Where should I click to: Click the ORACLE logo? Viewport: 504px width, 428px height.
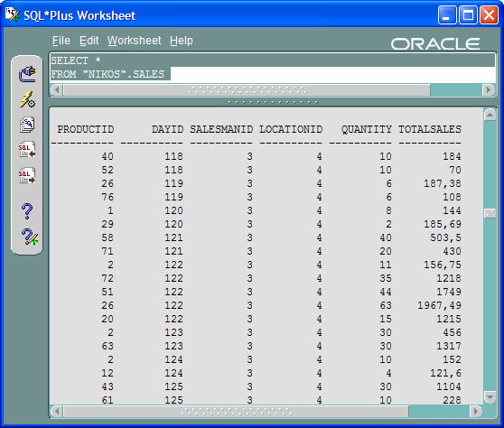[x=435, y=44]
